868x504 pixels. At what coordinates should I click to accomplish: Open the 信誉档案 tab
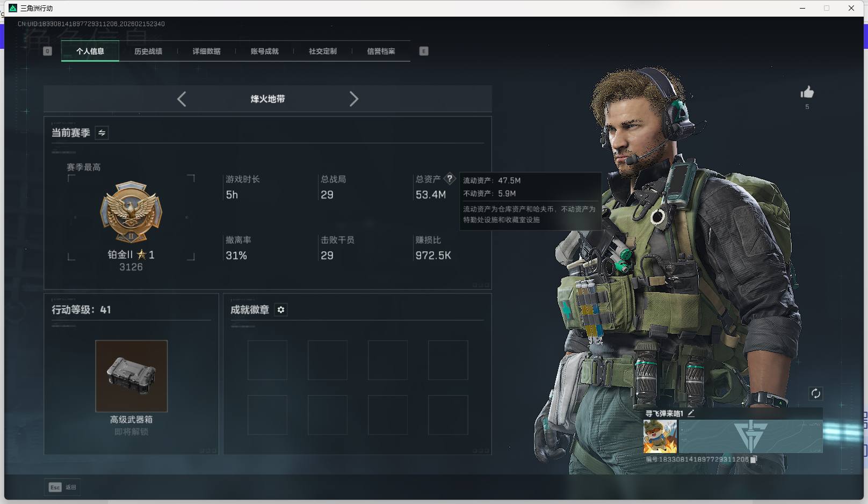(x=380, y=51)
